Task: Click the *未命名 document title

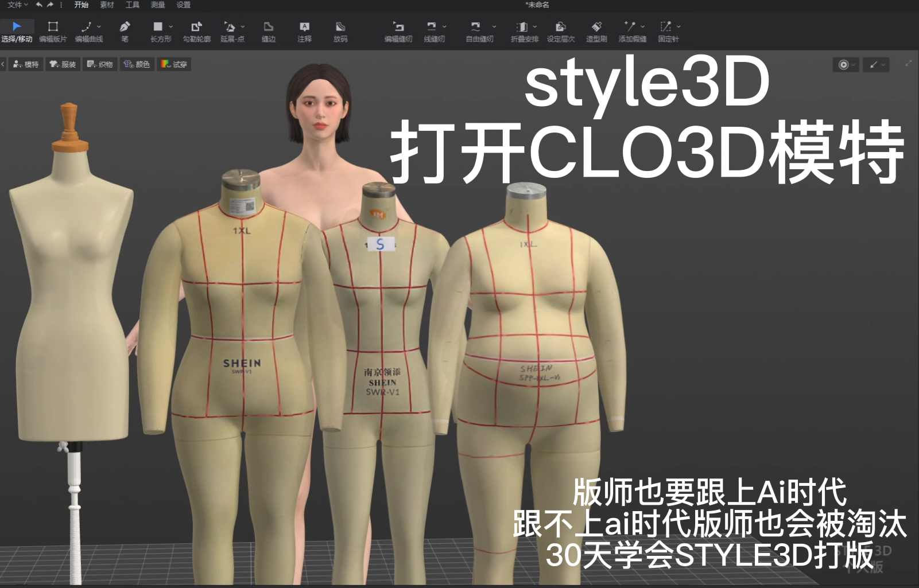Action: [537, 5]
